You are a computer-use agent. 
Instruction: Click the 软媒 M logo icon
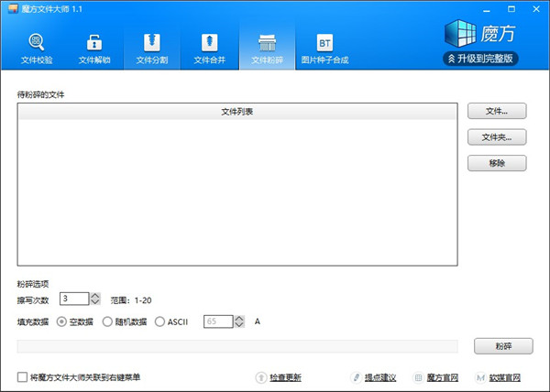point(480,377)
